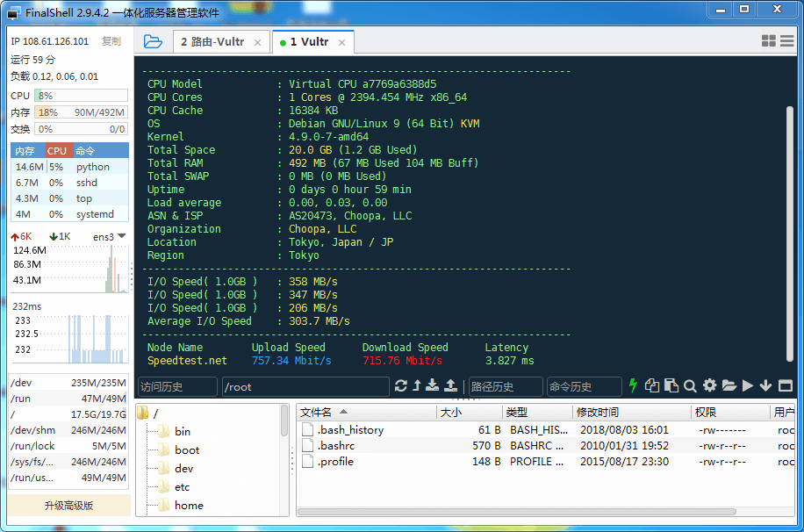
Task: Open terminal search with magnifier icon
Action: pos(691,385)
